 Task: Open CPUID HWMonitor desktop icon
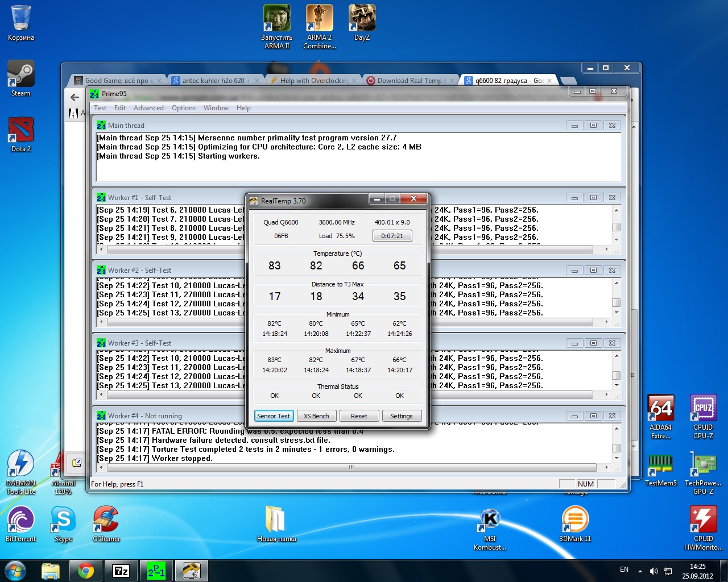tap(703, 528)
